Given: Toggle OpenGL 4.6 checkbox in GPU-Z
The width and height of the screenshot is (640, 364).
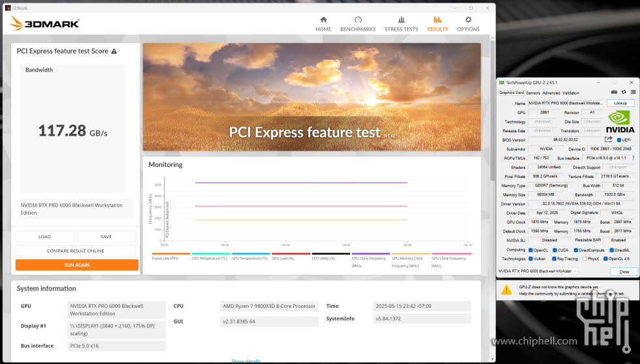Looking at the screenshot, I should point(605,259).
